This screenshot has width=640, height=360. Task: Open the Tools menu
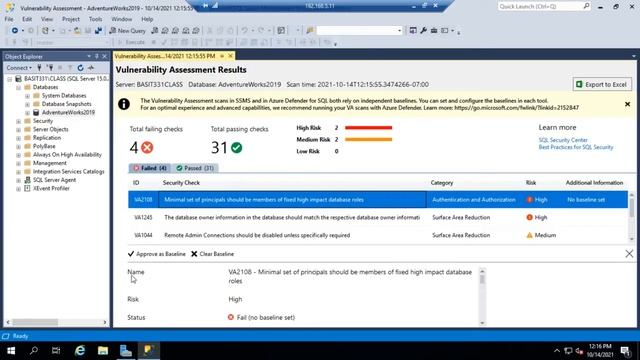tap(96, 19)
